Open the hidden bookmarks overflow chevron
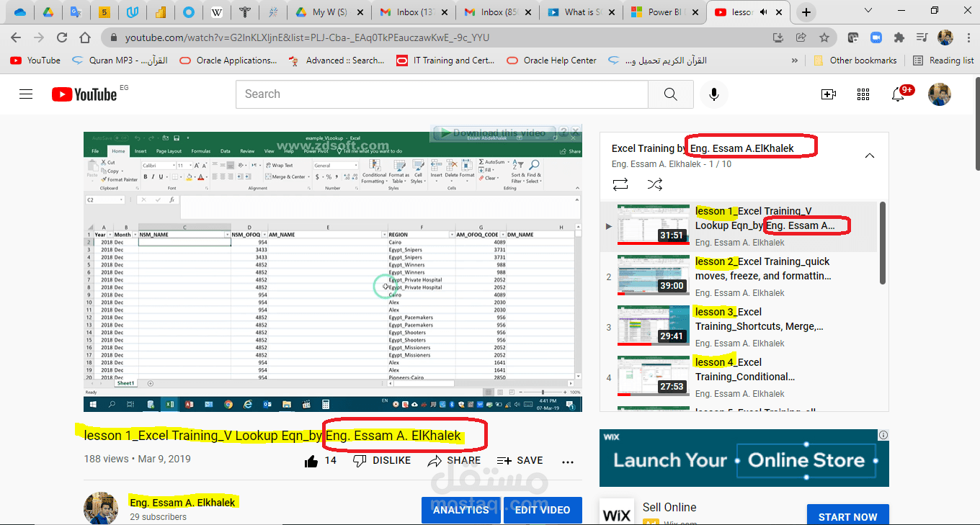Screen dimensions: 980x525 tap(795, 60)
